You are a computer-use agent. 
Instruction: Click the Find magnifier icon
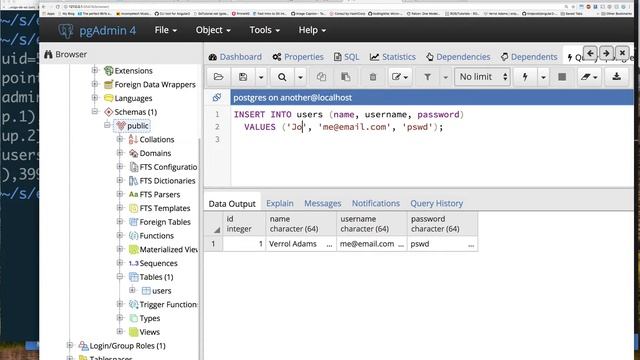click(282, 77)
